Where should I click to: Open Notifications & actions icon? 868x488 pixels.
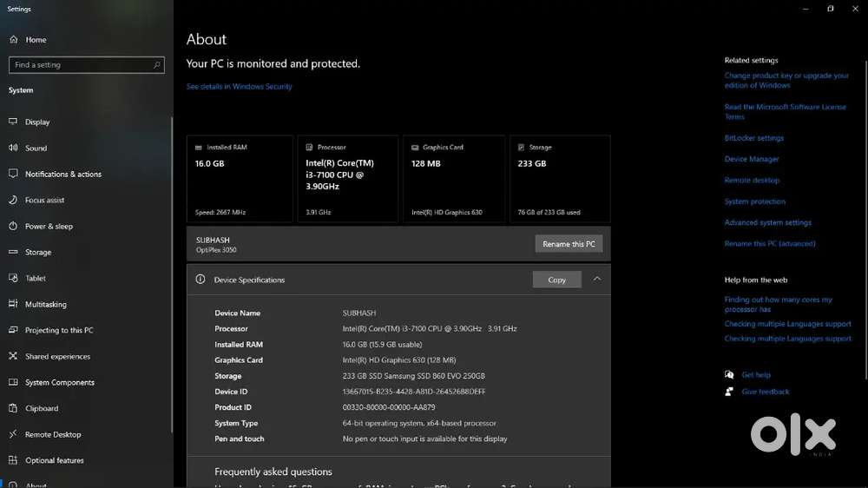coord(13,174)
